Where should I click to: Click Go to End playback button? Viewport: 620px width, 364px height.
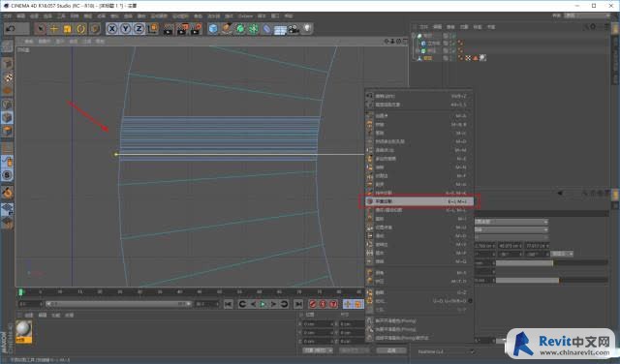pyautogui.click(x=298, y=304)
